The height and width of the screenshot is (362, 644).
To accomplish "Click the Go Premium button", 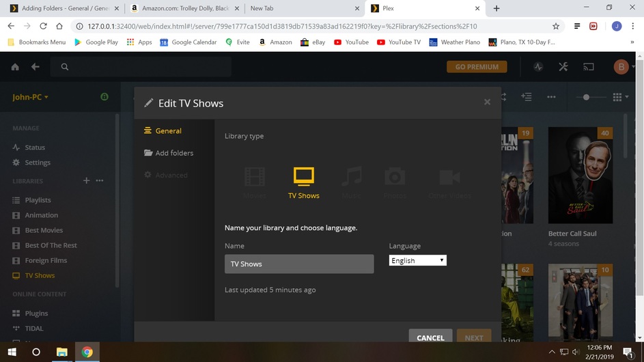I will point(477,66).
